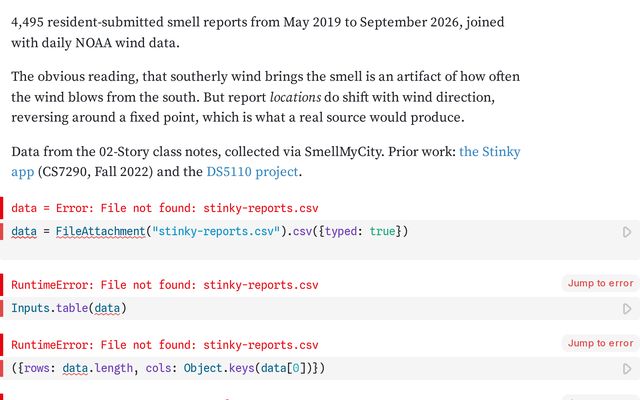Select RuntimeError message above Inputs.table cell
The width and height of the screenshot is (640, 400).
(x=164, y=285)
